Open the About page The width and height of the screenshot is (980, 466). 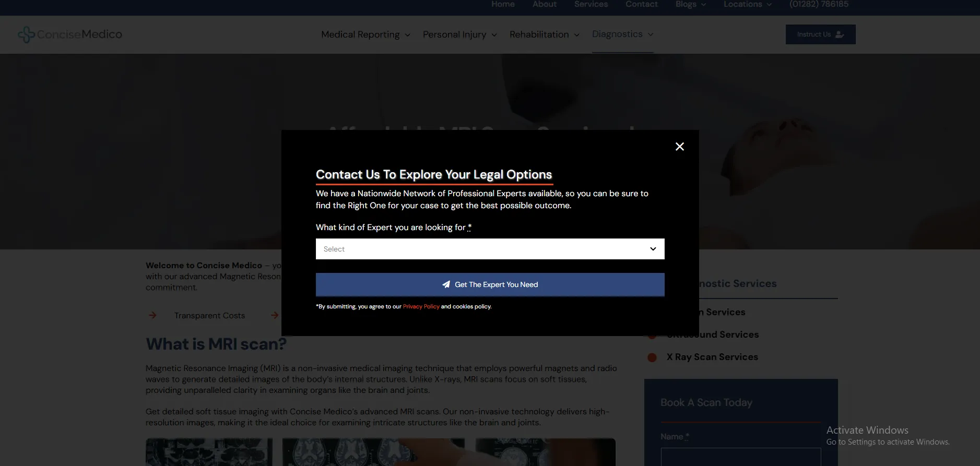click(544, 5)
